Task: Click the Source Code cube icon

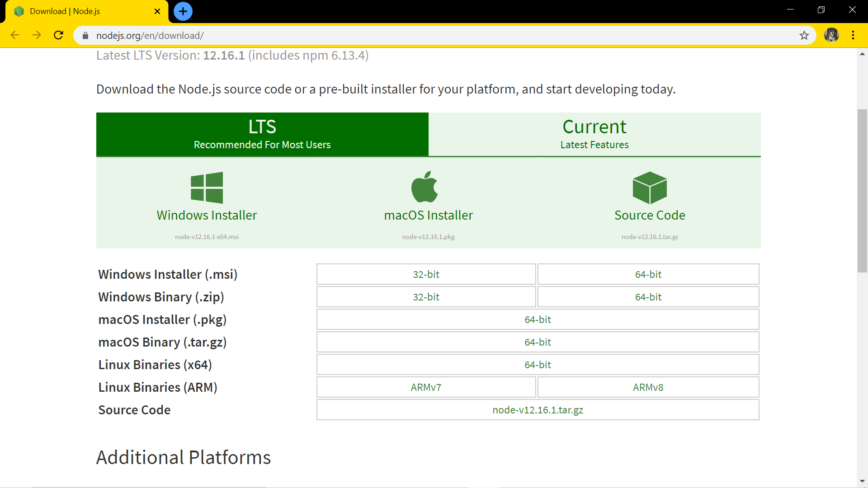Action: tap(650, 188)
